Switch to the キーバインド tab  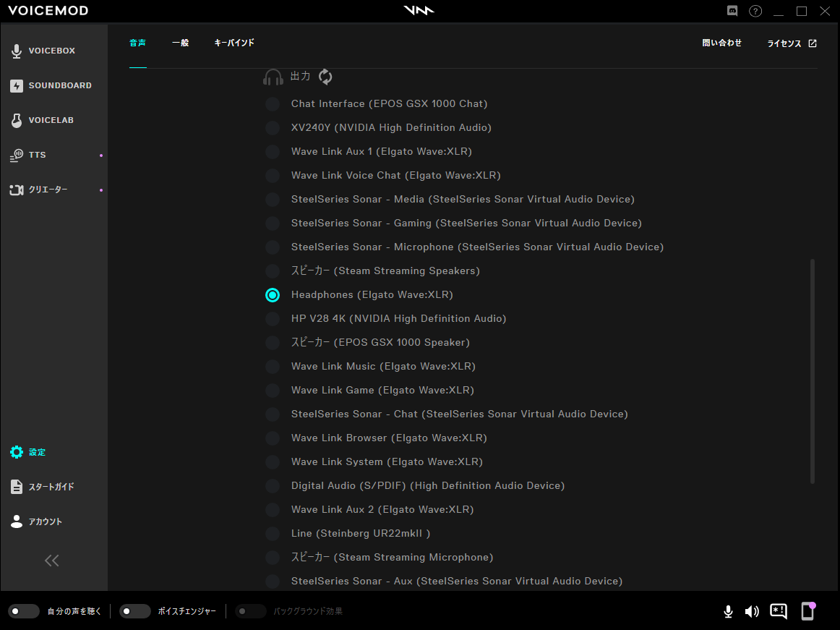click(234, 43)
